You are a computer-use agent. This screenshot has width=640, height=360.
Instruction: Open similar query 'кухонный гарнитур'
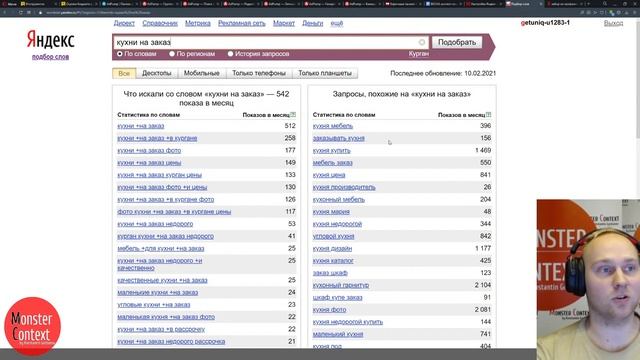click(341, 285)
